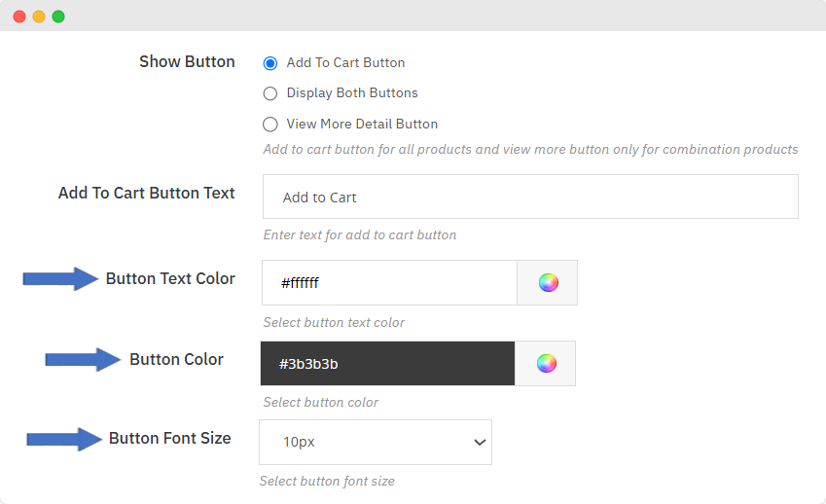Viewport: 826px width, 504px height.
Task: Click the Button Color label
Action: (x=176, y=360)
